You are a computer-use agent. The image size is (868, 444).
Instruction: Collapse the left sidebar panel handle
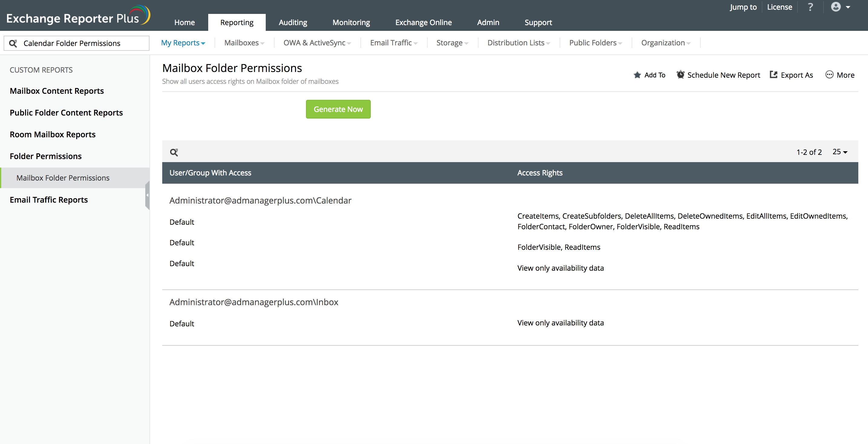(147, 195)
